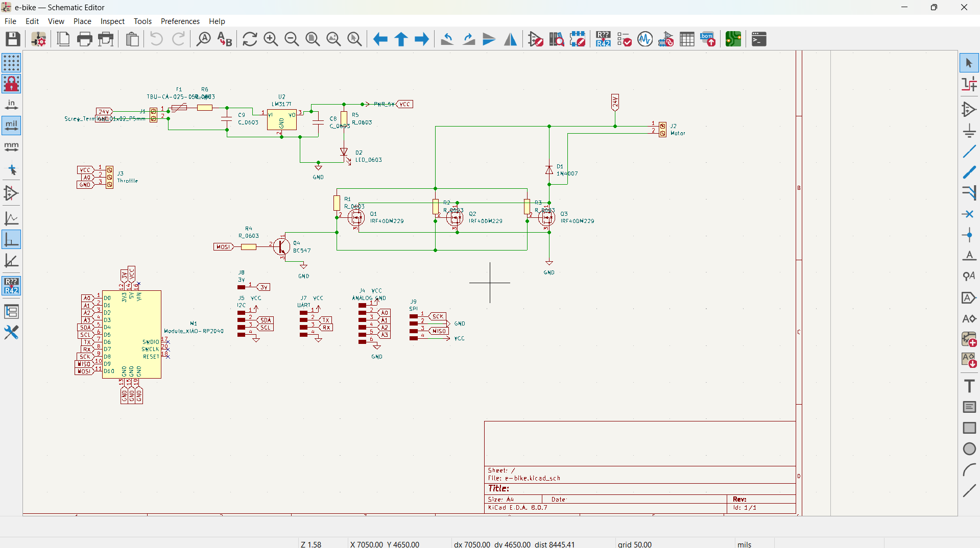This screenshot has width=980, height=548.
Task: Paste from clipboard
Action: click(x=132, y=39)
